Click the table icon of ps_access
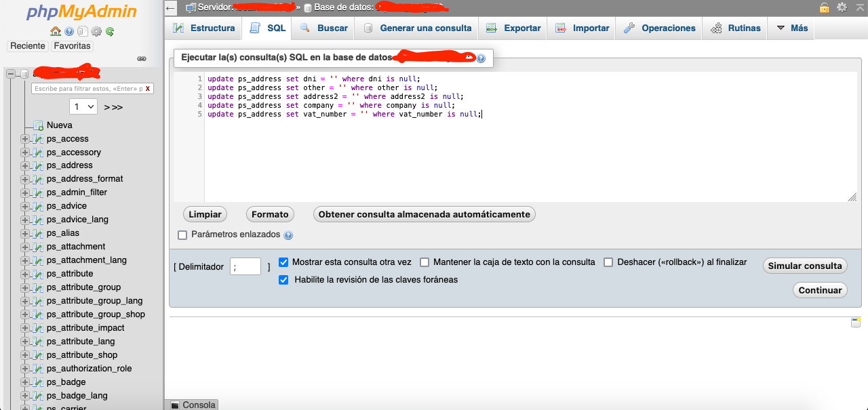The width and height of the screenshot is (868, 410). (x=38, y=139)
